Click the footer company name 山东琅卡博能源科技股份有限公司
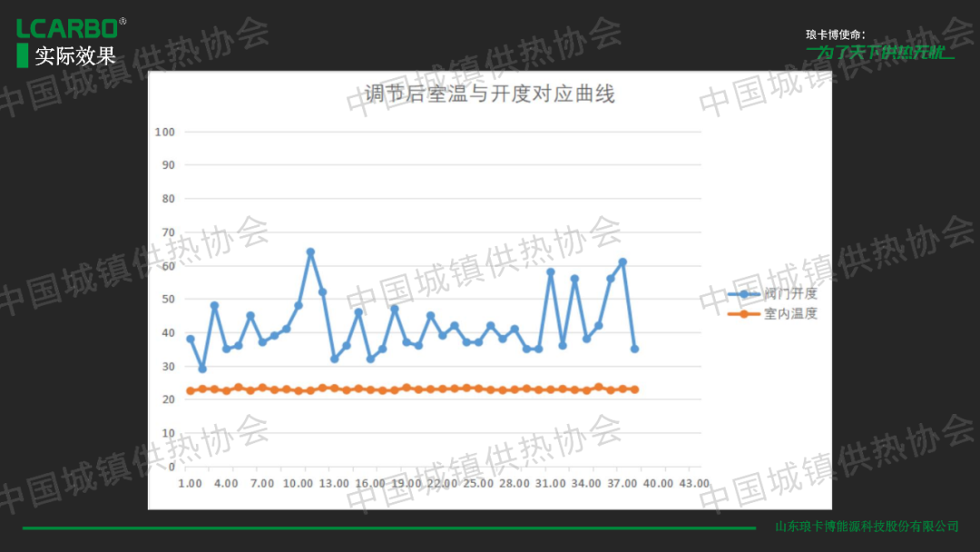Viewport: 980px width, 552px height. [867, 527]
